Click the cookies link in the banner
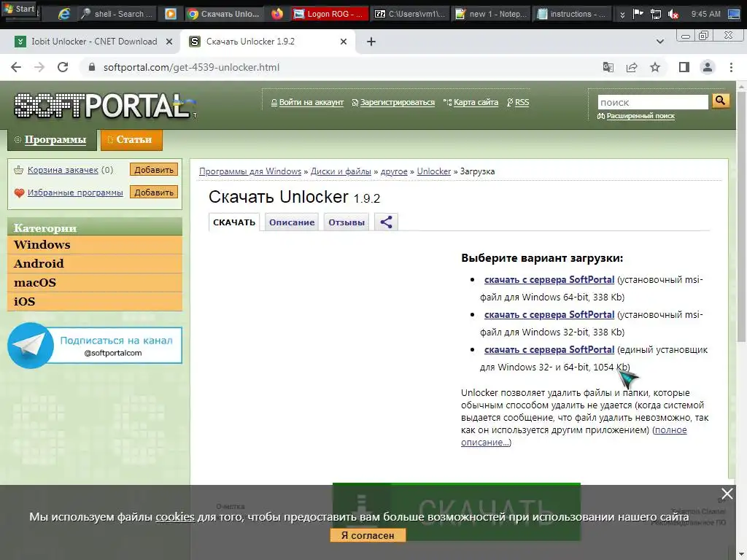 pos(175,517)
